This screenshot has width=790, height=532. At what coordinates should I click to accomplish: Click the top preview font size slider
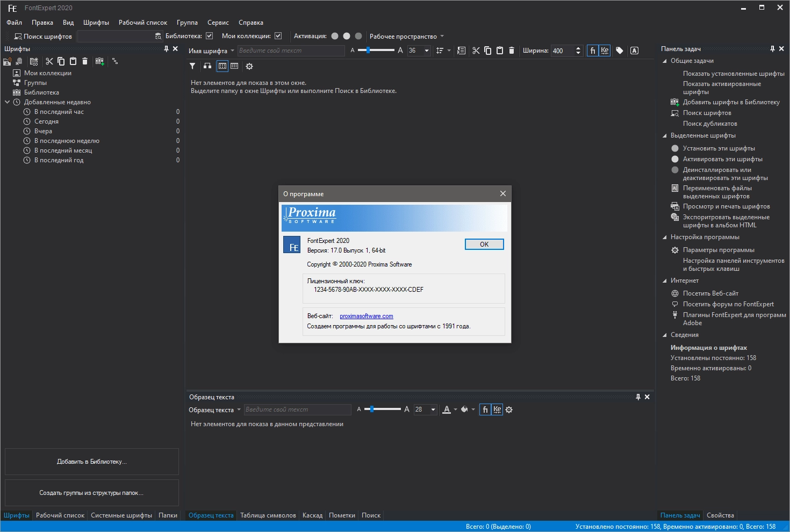point(376,50)
